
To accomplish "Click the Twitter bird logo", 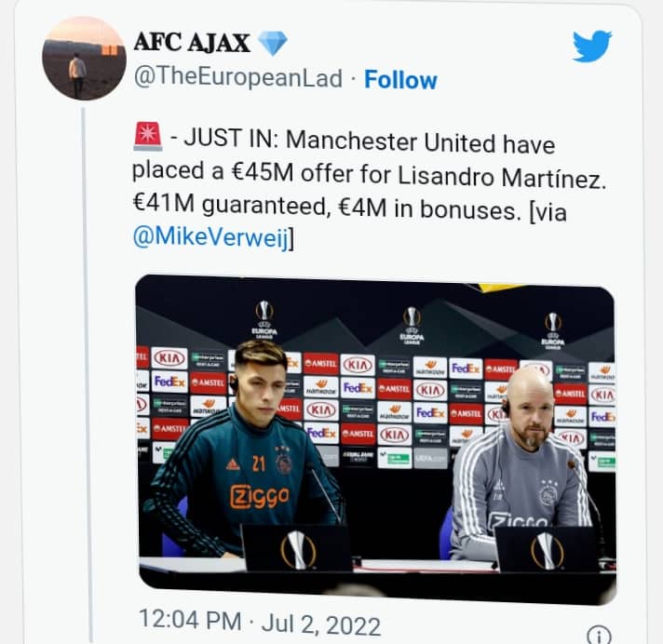I will [592, 46].
